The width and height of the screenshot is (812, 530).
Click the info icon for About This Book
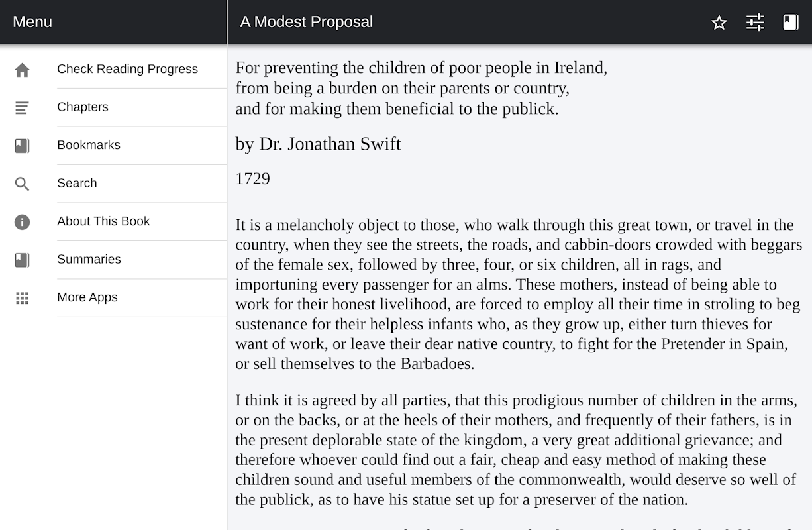click(x=23, y=222)
